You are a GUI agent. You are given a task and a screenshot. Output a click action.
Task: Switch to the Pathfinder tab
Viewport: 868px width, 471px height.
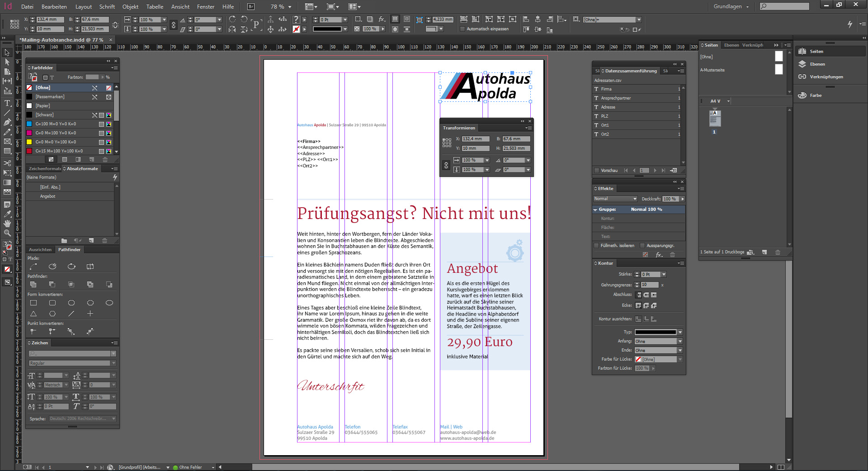click(x=70, y=249)
